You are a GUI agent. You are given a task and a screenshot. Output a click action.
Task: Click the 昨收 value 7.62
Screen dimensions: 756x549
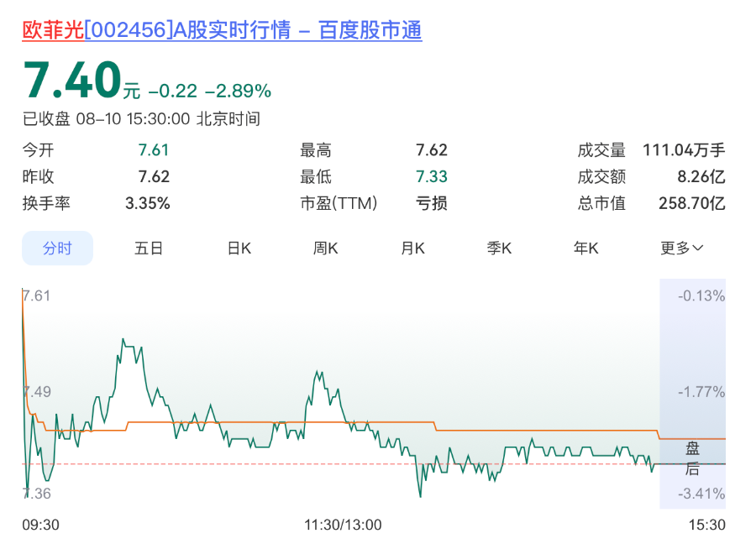pyautogui.click(x=154, y=176)
